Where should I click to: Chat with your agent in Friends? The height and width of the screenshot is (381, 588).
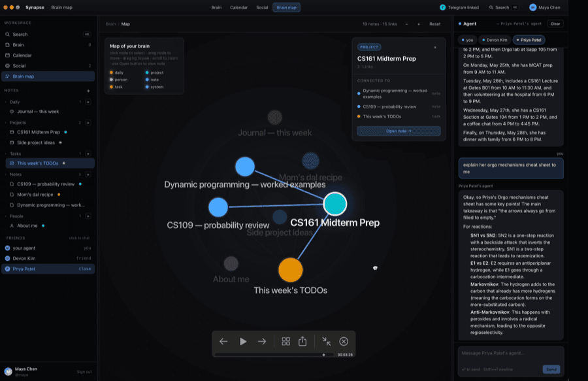(48, 248)
